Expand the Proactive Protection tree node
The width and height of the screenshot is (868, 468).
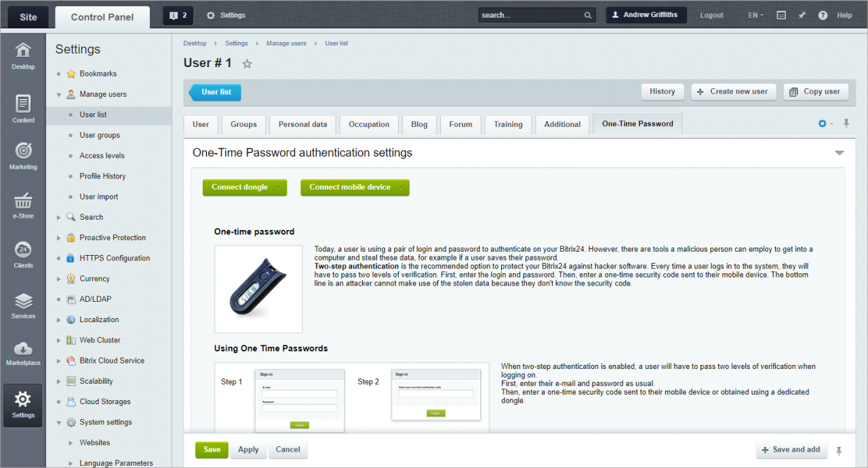click(x=59, y=238)
